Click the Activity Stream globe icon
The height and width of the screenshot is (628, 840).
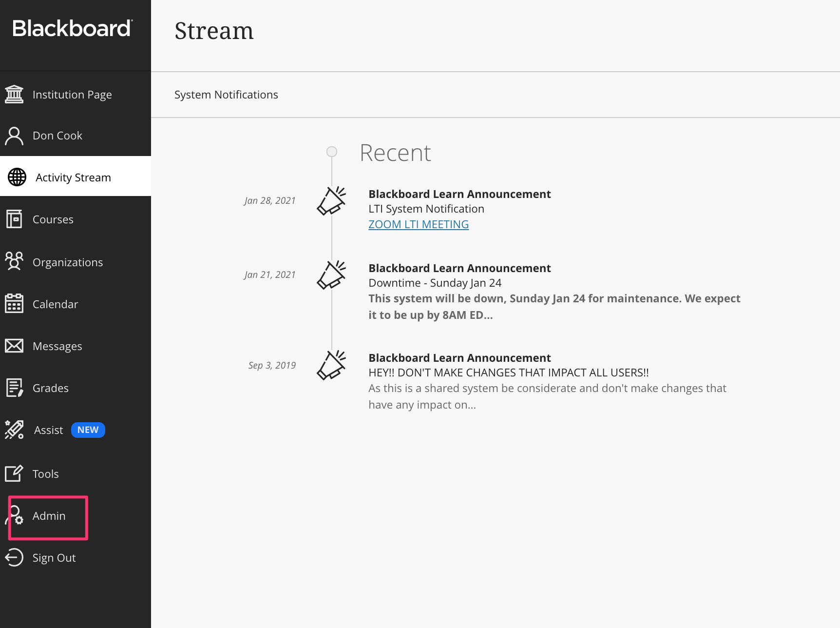pos(17,177)
